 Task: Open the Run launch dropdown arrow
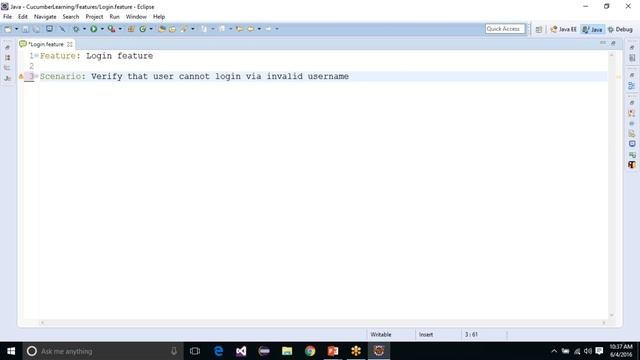click(x=102, y=29)
